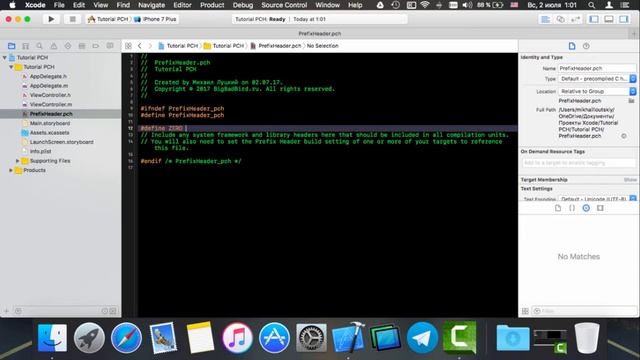
Task: Toggle library grid view icon
Action: 525,311
